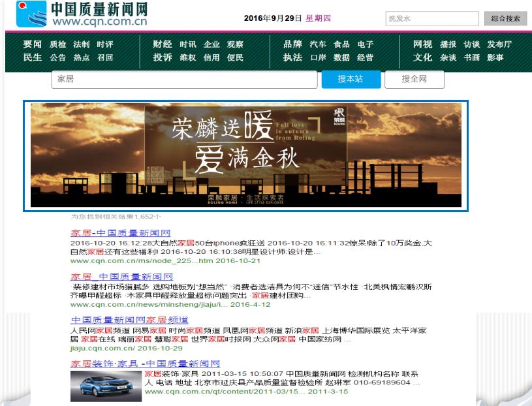The width and height of the screenshot is (532, 406).
Task: Open the 荣麟送暖 banner advertisement
Action: (245, 155)
